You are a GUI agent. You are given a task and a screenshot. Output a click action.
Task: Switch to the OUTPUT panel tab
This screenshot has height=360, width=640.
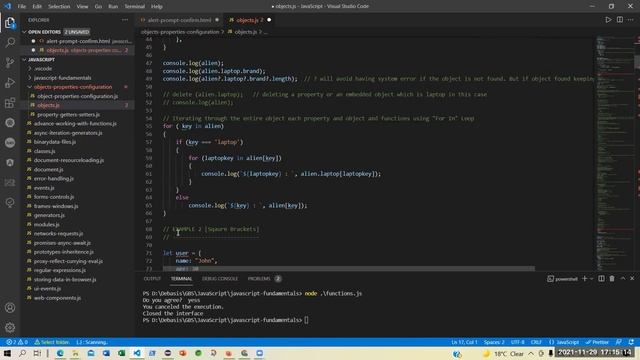pyautogui.click(x=152, y=279)
